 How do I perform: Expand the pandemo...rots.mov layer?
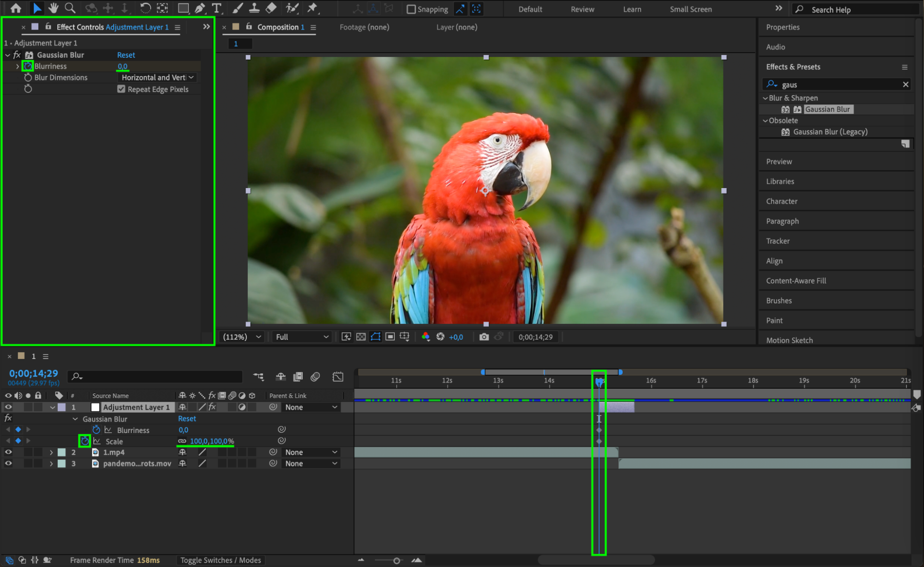(x=51, y=463)
